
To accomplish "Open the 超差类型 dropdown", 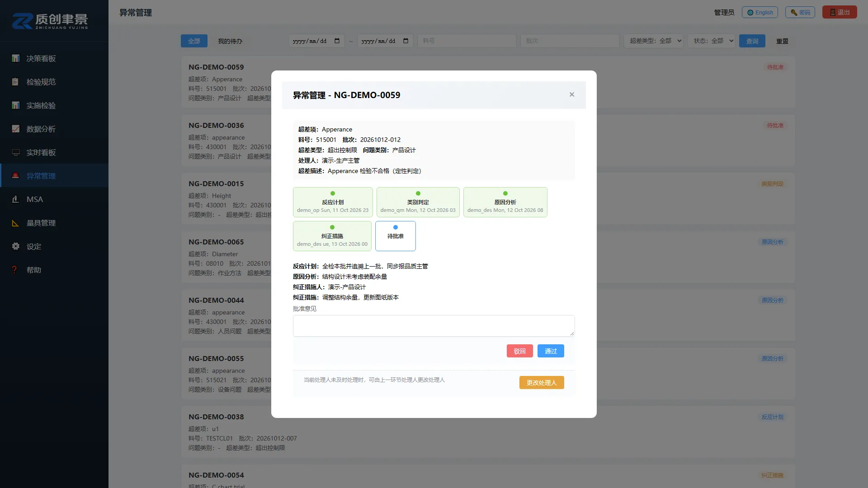I will click(653, 41).
